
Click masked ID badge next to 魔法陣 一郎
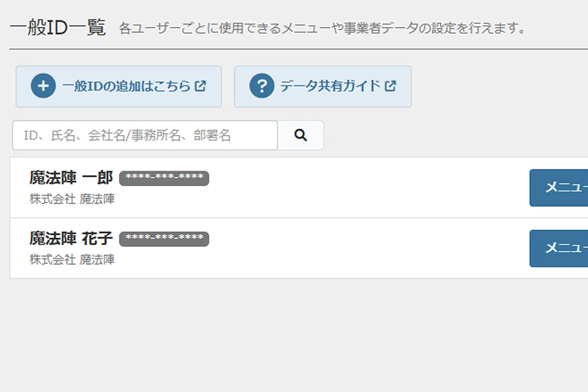coord(164,178)
